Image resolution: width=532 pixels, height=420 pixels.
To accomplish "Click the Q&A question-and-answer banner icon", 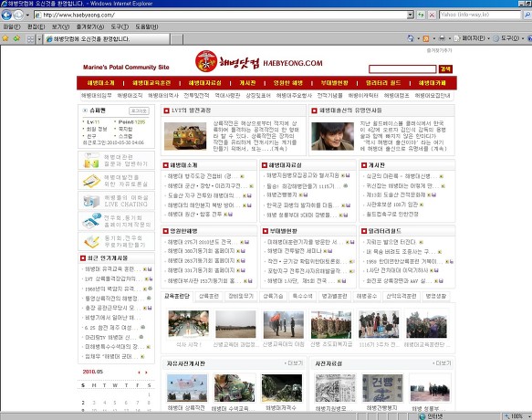I will [91, 161].
